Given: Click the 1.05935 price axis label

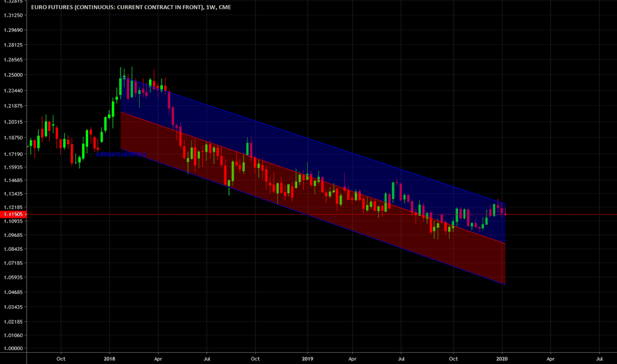Looking at the screenshot, I should pyautogui.click(x=13, y=277).
